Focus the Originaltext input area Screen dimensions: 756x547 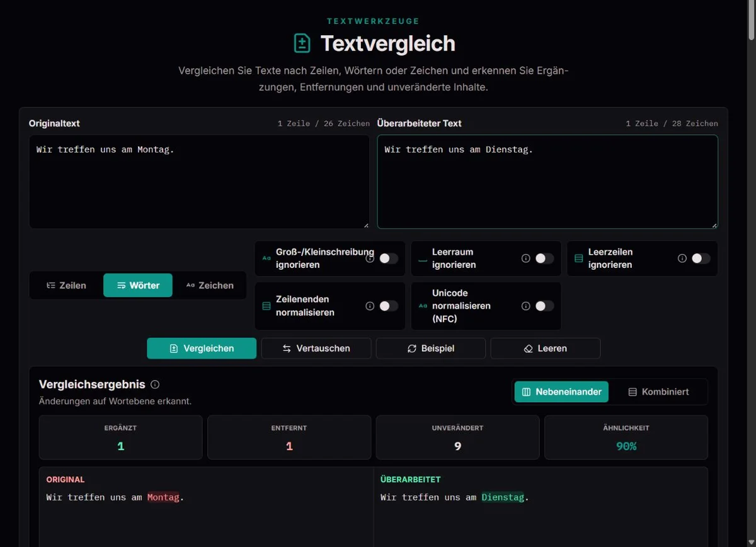click(199, 181)
